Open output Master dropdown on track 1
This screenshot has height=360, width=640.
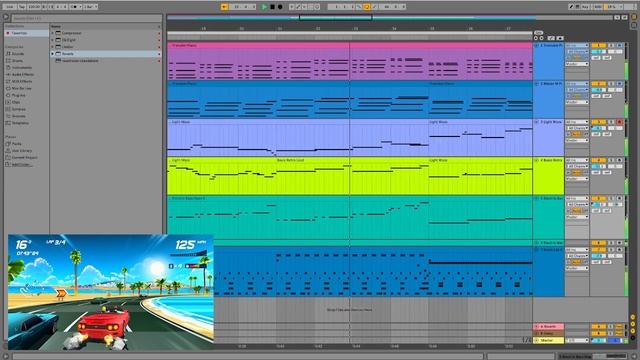577,64
